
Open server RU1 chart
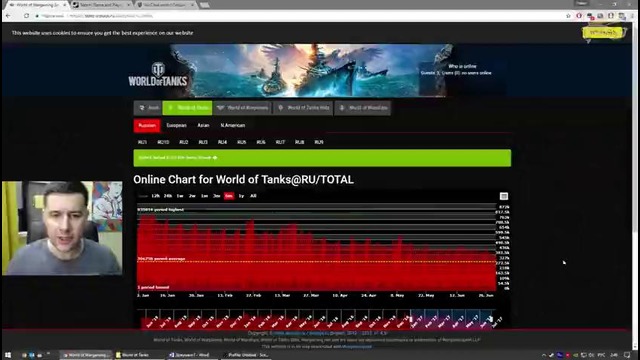click(x=142, y=142)
